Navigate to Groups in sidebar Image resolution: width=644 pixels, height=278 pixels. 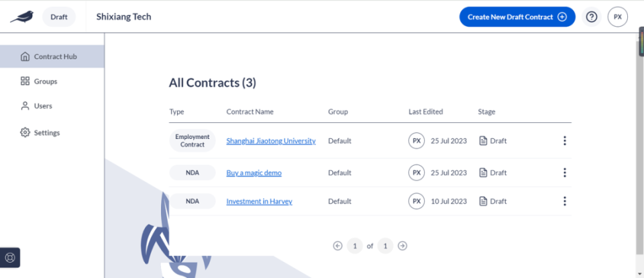pyautogui.click(x=45, y=81)
